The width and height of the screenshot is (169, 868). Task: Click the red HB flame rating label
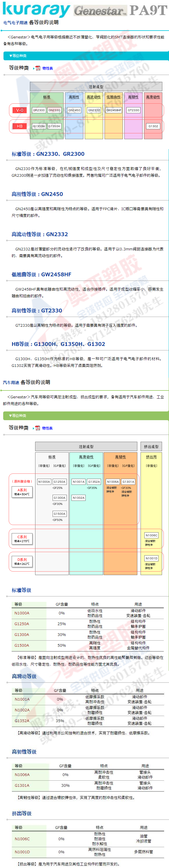click(20, 126)
